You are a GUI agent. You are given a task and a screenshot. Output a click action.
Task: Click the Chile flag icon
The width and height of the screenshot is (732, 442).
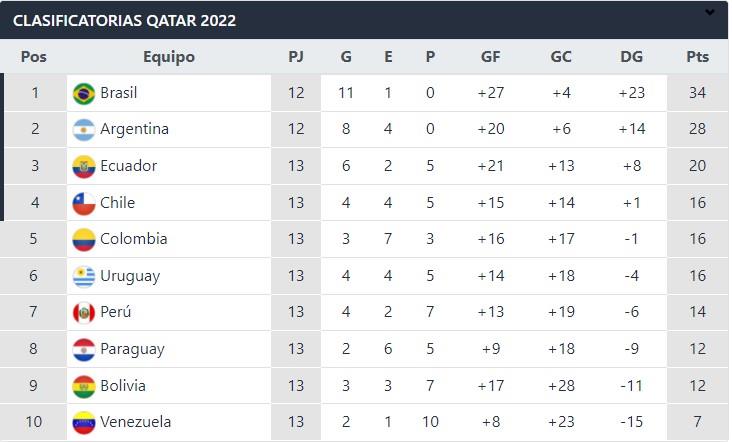84,203
